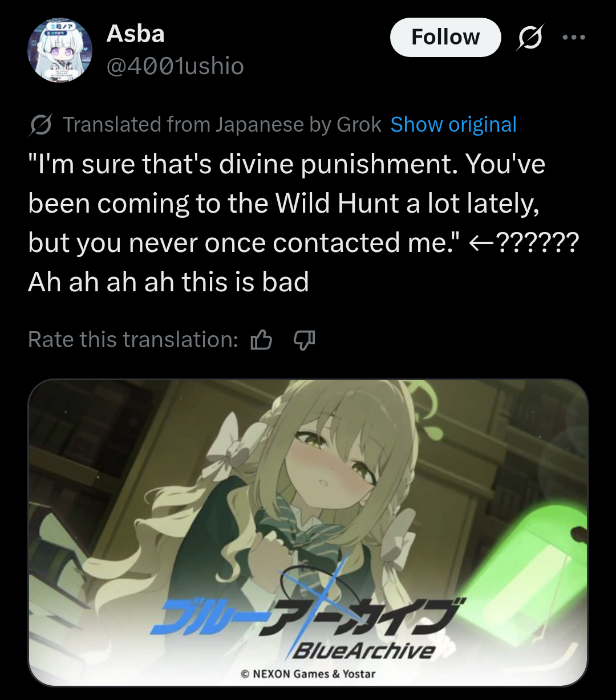The height and width of the screenshot is (700, 616).
Task: Show original Japanese text
Action: coord(453,124)
